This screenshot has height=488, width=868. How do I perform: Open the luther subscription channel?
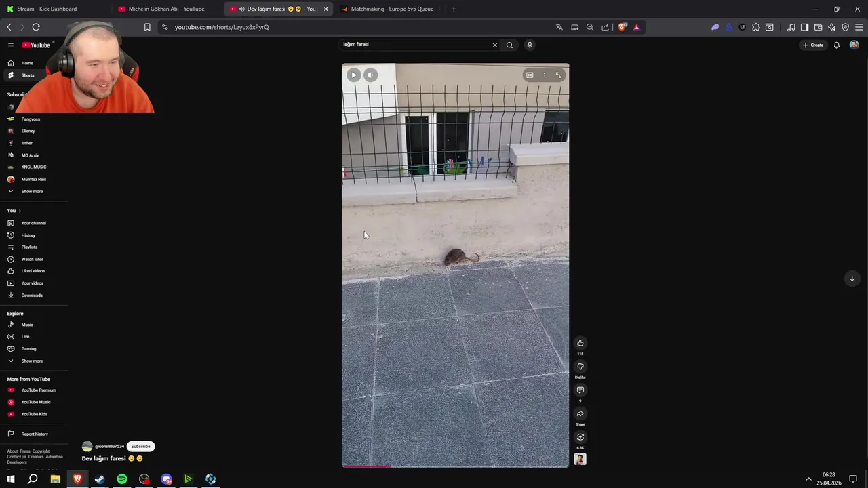[26, 143]
